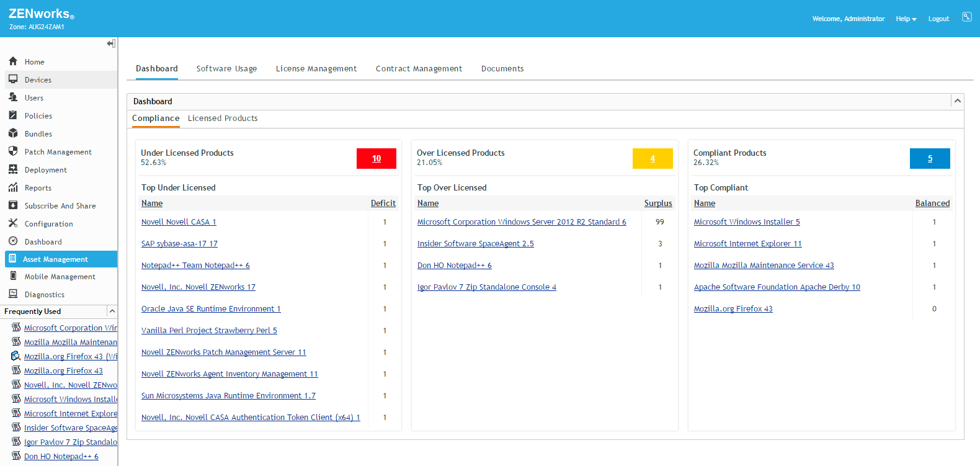Open Insider Software SpaceAgent 2.5 link
The image size is (980, 466).
point(476,243)
